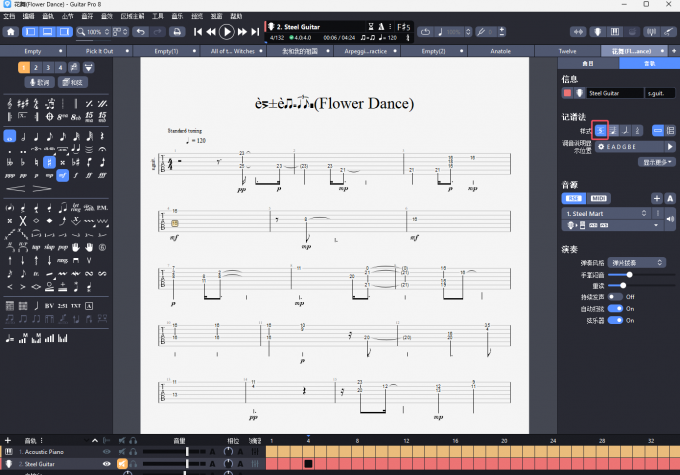Viewport: 680px width, 475px height.
Task: Toggle visibility eye of Steel Guitar track
Action: [x=107, y=464]
